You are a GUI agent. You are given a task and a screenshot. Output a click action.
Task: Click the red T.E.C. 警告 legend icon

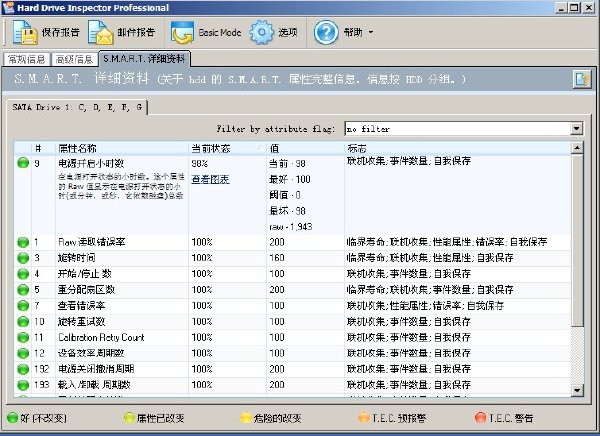coord(480,418)
